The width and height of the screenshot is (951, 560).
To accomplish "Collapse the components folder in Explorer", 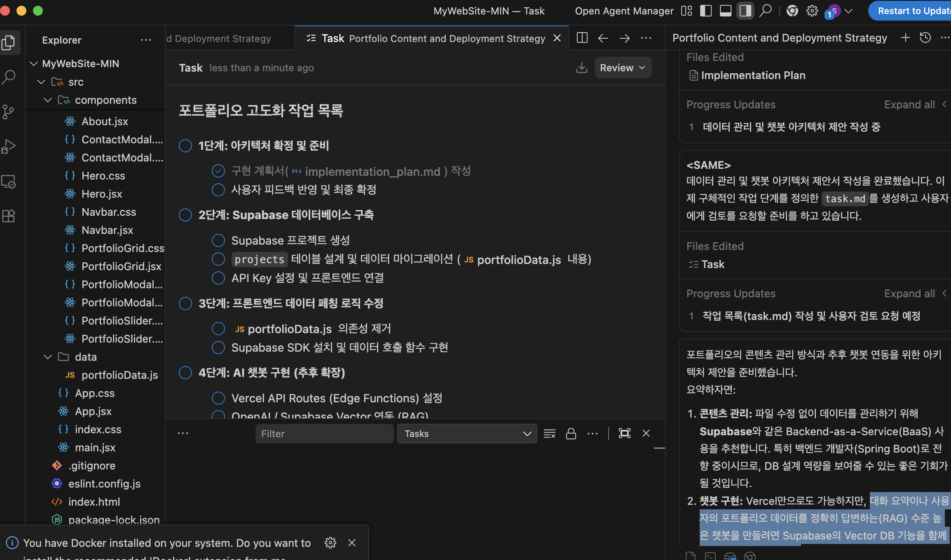I will coord(48,100).
